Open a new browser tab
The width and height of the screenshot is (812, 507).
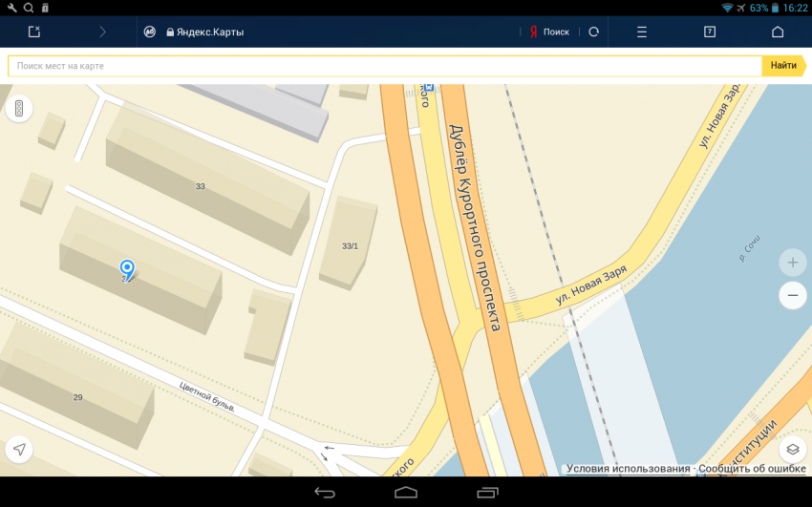coord(34,32)
